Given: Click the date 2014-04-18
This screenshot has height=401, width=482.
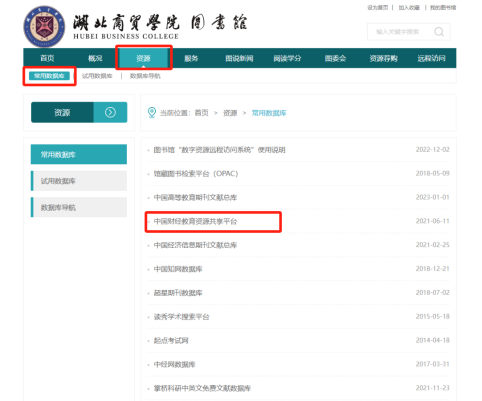Looking at the screenshot, I should [433, 340].
